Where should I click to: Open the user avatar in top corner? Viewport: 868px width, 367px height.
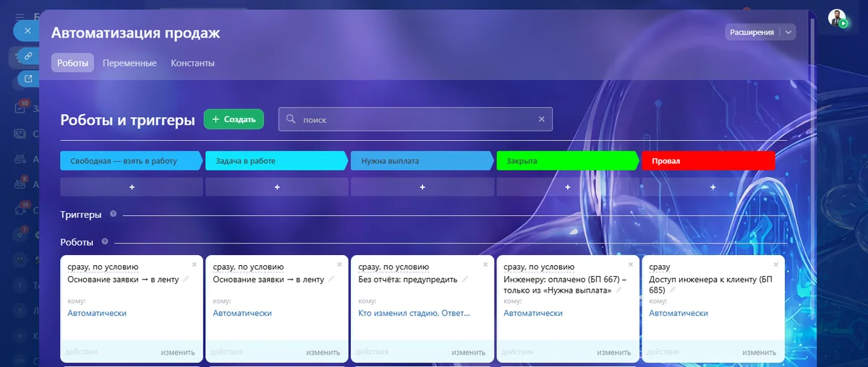pos(838,18)
